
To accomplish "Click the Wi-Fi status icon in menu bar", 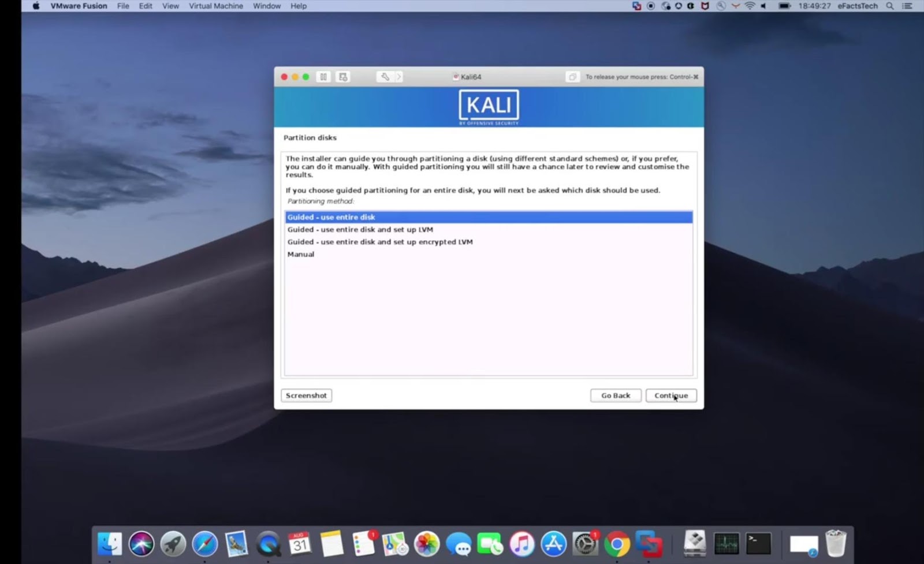I will [x=750, y=6].
